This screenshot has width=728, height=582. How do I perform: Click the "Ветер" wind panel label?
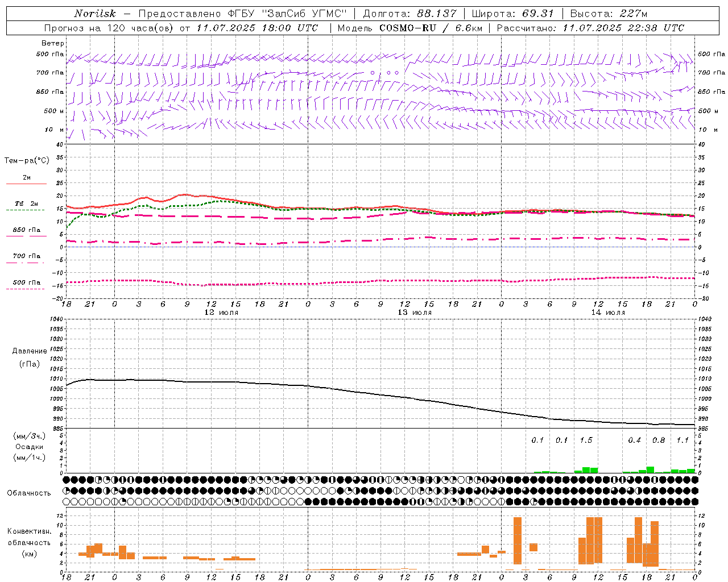[53, 43]
